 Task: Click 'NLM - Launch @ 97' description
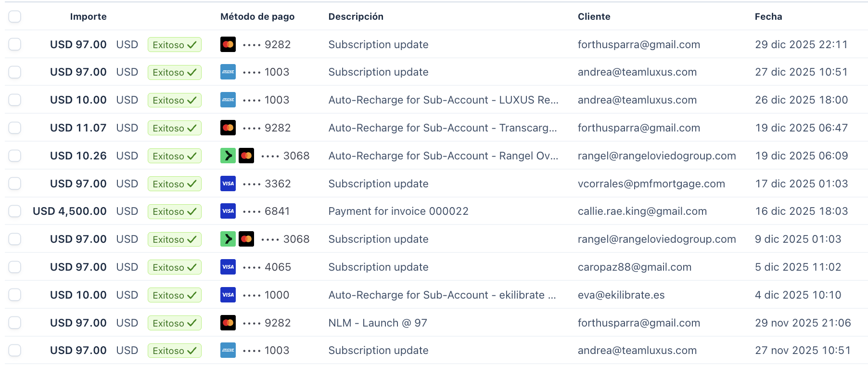coord(378,323)
